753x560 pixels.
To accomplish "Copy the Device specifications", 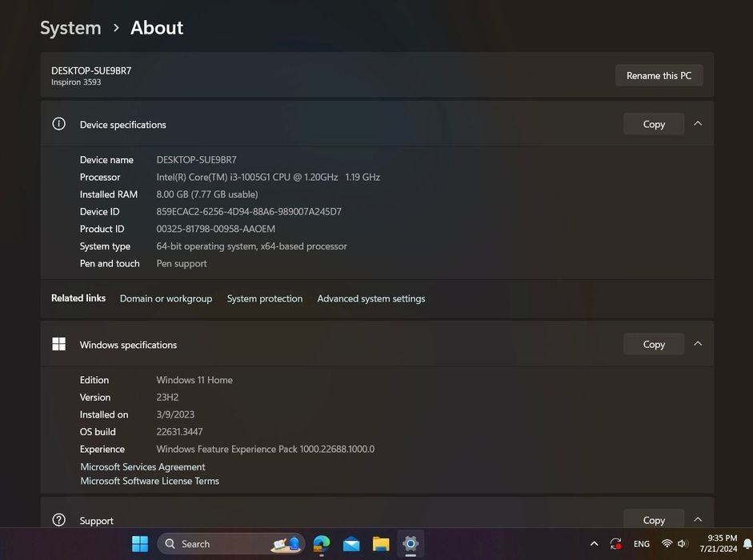I will tap(654, 124).
